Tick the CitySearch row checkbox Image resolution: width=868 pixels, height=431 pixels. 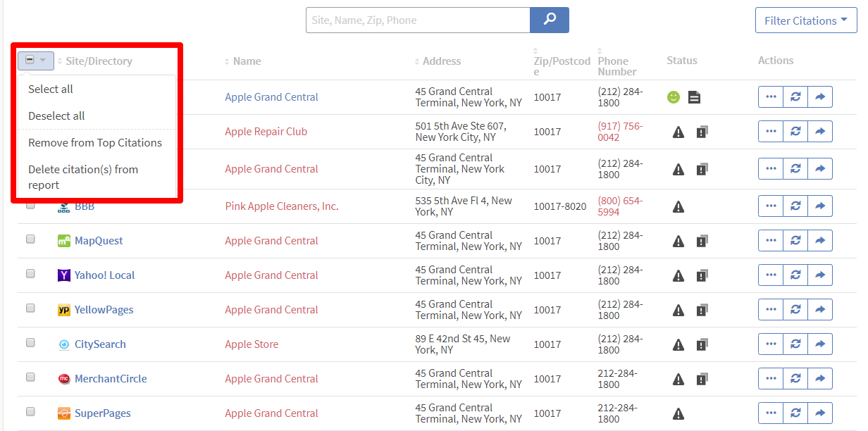[x=30, y=343]
